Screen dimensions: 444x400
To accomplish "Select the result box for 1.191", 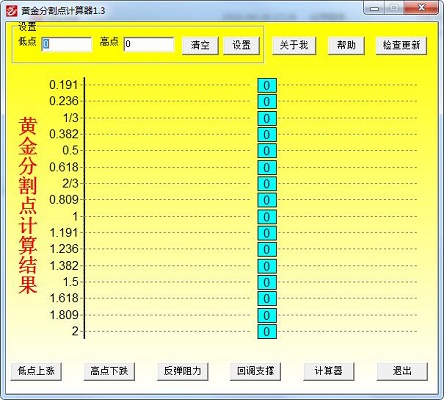I will click(x=267, y=233).
